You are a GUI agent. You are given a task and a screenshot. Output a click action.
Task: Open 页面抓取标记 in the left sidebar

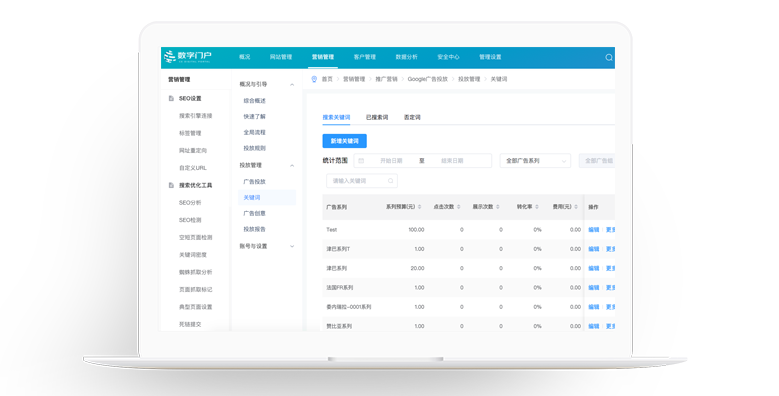click(x=196, y=290)
